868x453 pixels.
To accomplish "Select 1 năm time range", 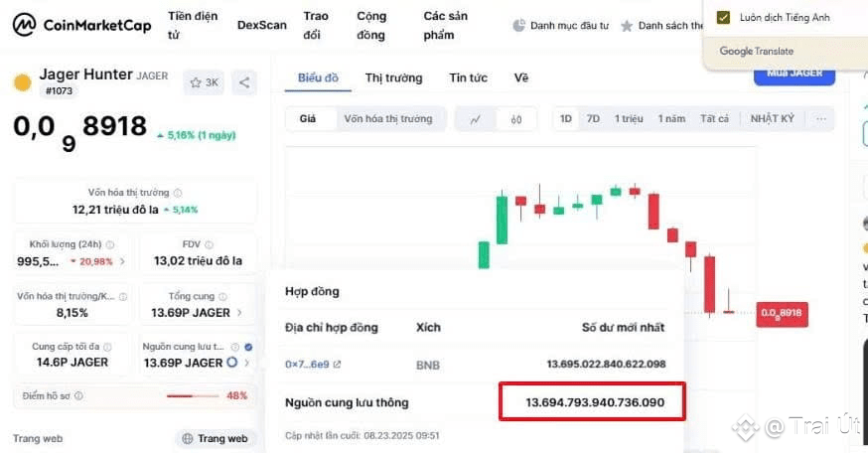I will coord(671,118).
